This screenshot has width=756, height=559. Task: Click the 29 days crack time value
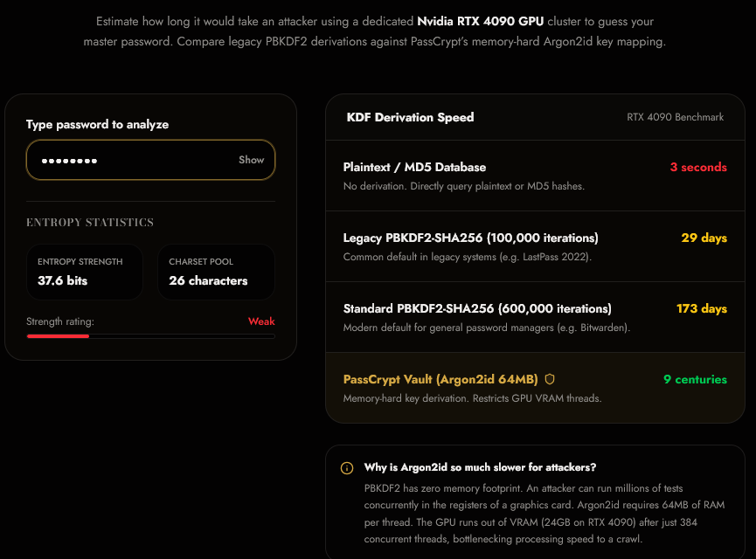point(704,238)
